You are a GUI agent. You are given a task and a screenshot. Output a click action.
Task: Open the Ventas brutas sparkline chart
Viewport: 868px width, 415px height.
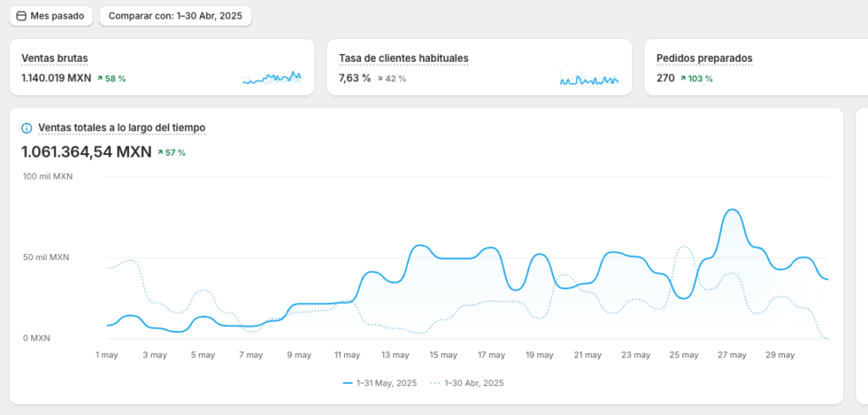pyautogui.click(x=271, y=78)
